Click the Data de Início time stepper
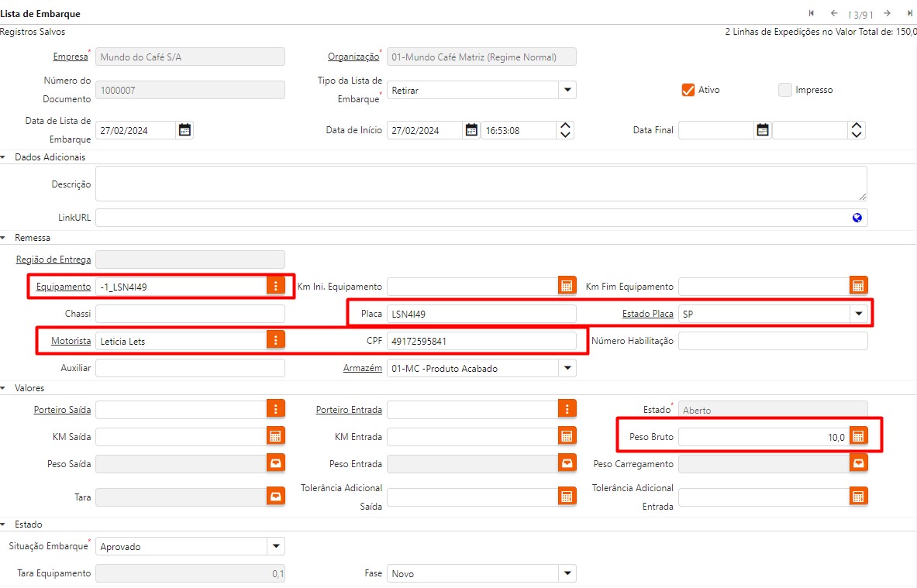The image size is (917, 588). (566, 130)
